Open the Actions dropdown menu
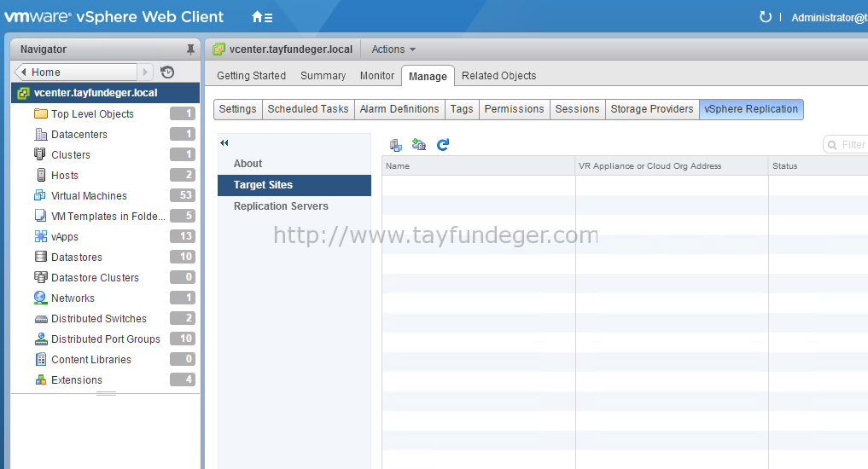Image resolution: width=868 pixels, height=469 pixels. click(393, 49)
